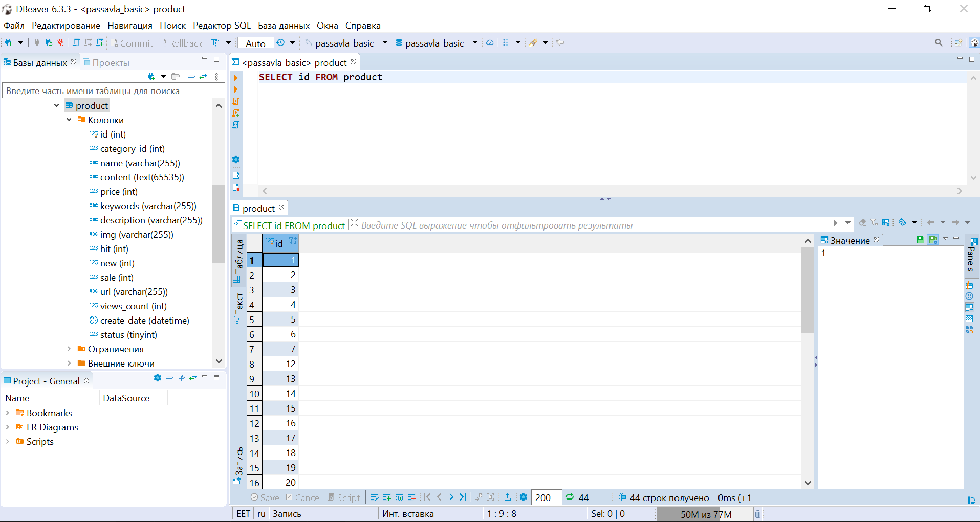Click the Script button in results toolbar
The image size is (980, 522).
click(344, 497)
